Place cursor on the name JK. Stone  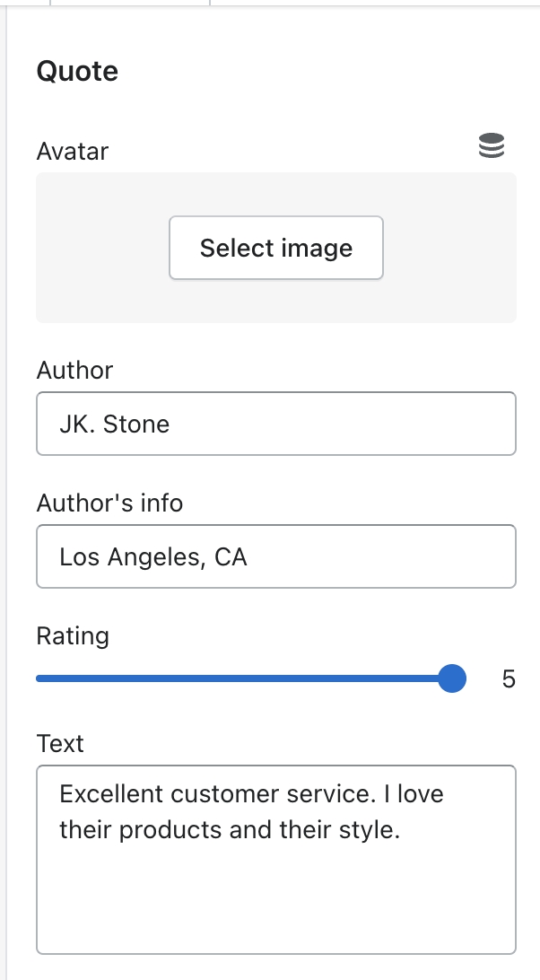tap(114, 424)
